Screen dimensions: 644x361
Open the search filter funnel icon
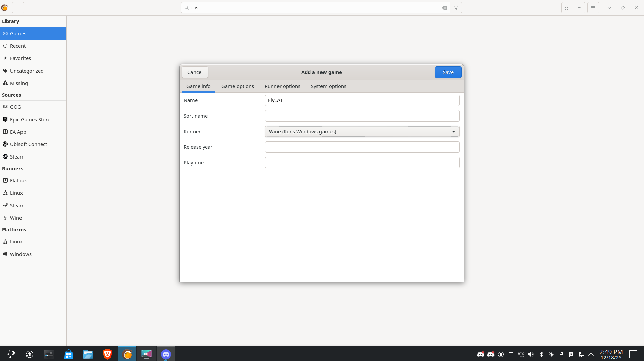[x=456, y=8]
